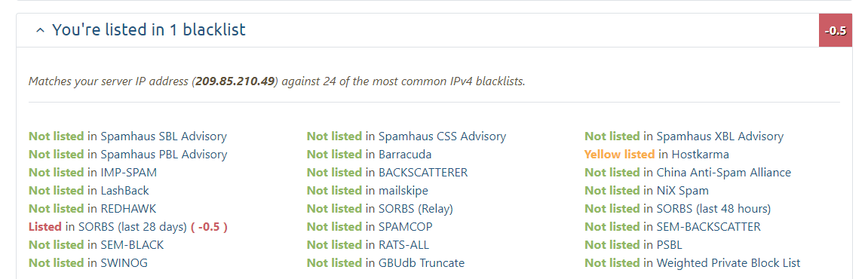Select the server IP address 209.85.210.49
The image size is (868, 279).
coord(235,81)
